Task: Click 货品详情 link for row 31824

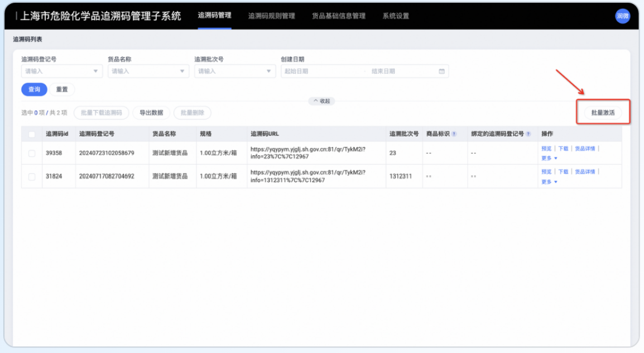Action: [585, 171]
